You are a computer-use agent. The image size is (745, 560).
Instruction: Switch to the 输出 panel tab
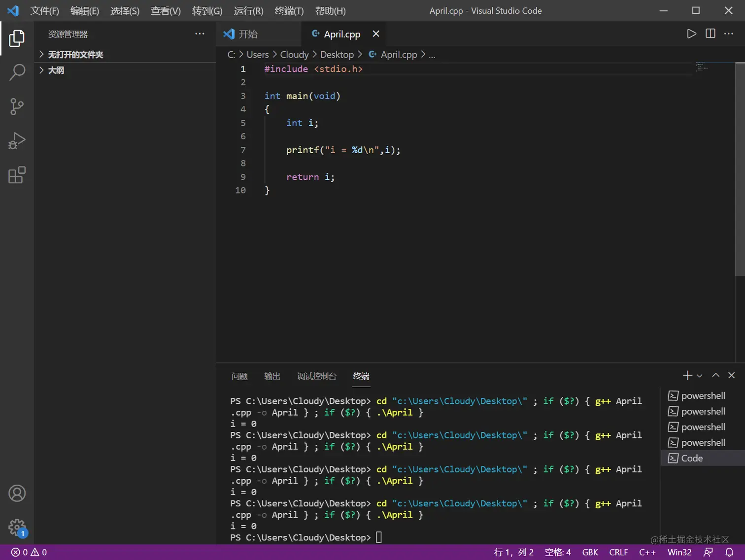[x=272, y=376]
